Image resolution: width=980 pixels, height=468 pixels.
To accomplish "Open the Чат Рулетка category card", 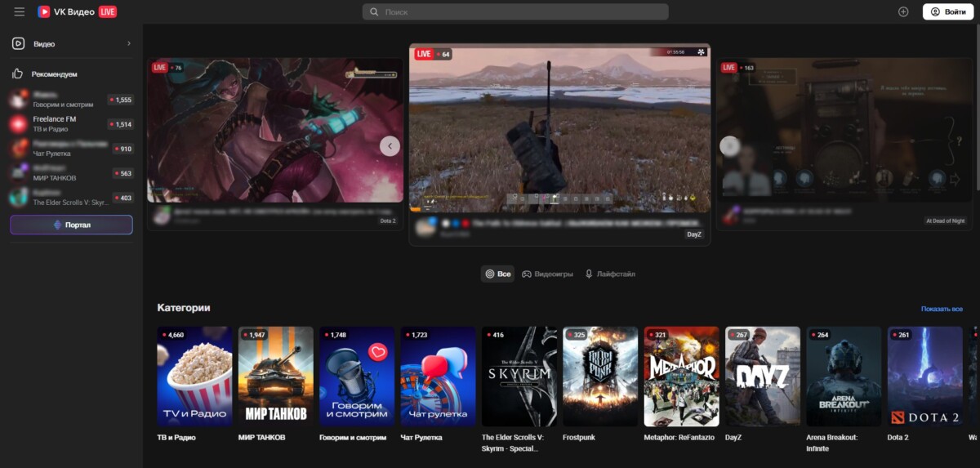I will click(438, 377).
